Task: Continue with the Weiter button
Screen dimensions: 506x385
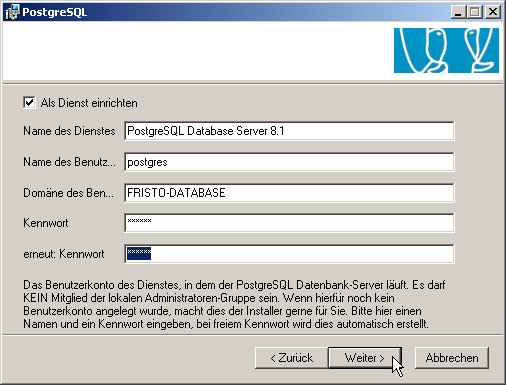Action: point(365,358)
